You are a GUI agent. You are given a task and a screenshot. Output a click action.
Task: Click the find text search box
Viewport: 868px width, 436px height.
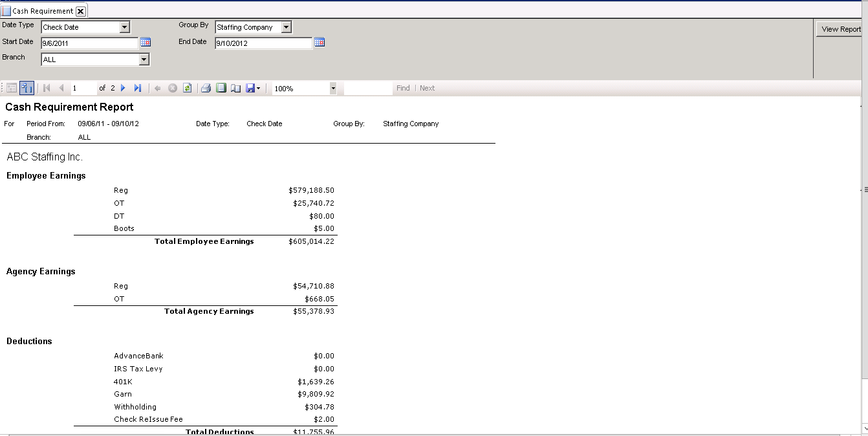[x=368, y=88]
